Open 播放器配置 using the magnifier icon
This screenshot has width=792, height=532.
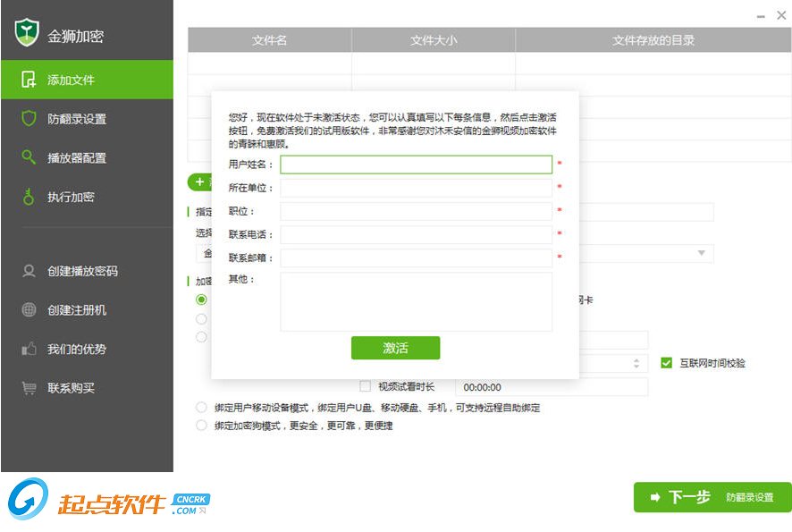tap(29, 156)
